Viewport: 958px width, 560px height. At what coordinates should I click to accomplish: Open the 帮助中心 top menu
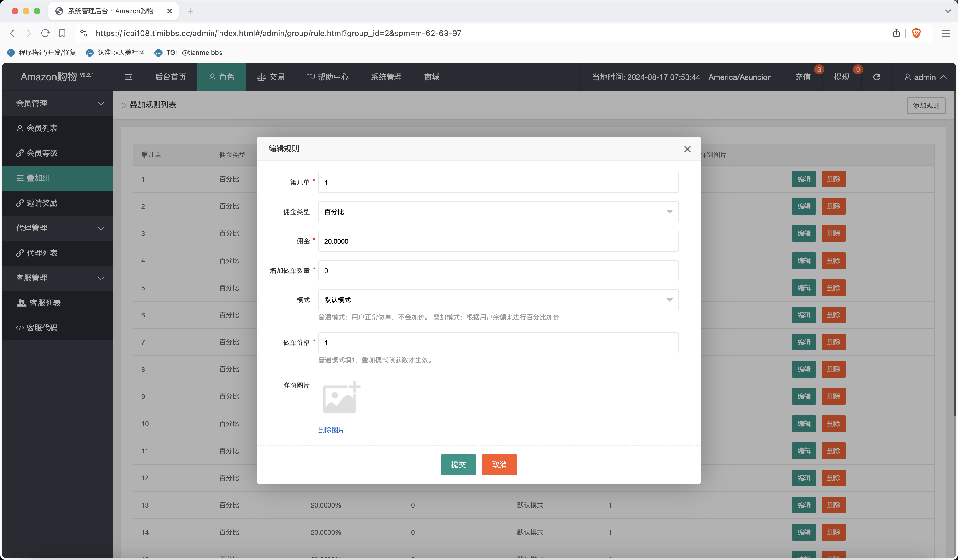[x=327, y=77]
